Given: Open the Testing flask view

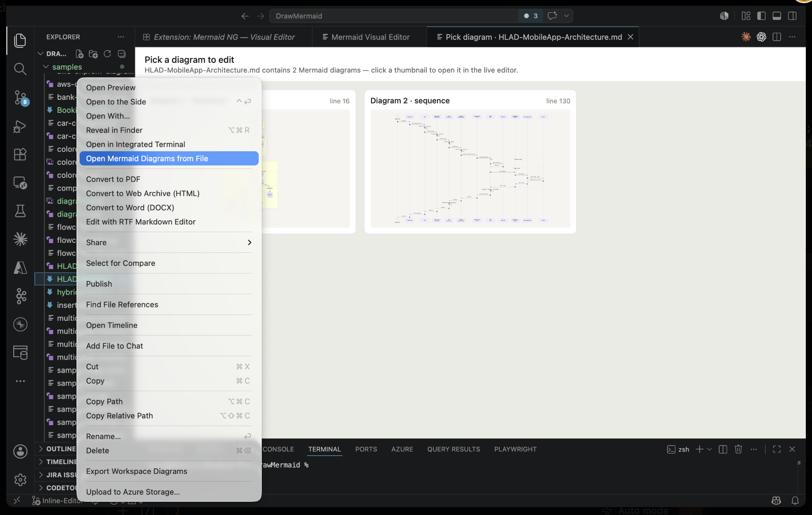Looking at the screenshot, I should pos(20,211).
